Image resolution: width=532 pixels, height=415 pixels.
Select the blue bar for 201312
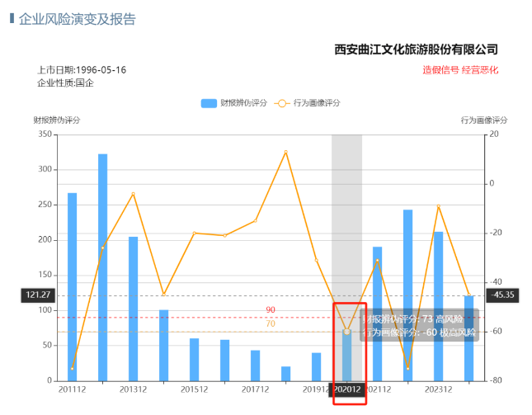(x=134, y=309)
